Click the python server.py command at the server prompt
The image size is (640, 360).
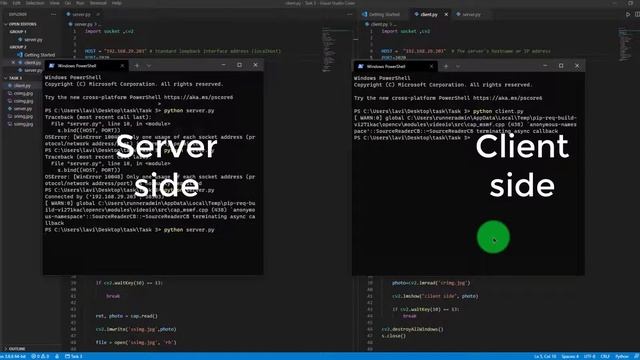pyautogui.click(x=189, y=230)
